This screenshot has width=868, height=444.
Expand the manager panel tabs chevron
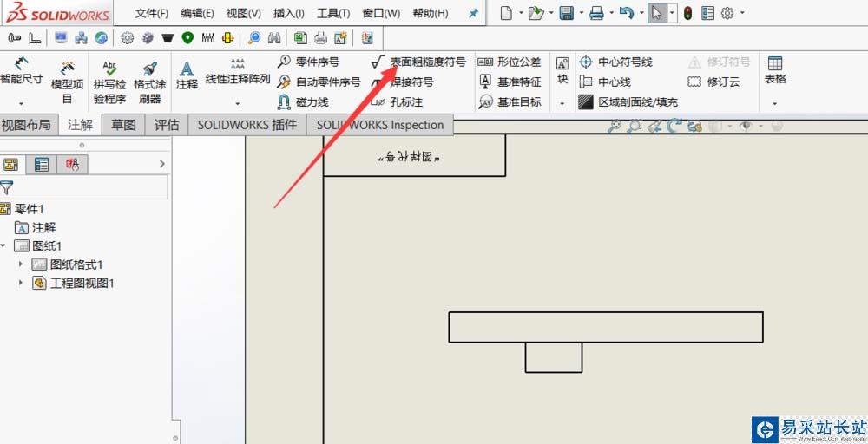pos(161,164)
